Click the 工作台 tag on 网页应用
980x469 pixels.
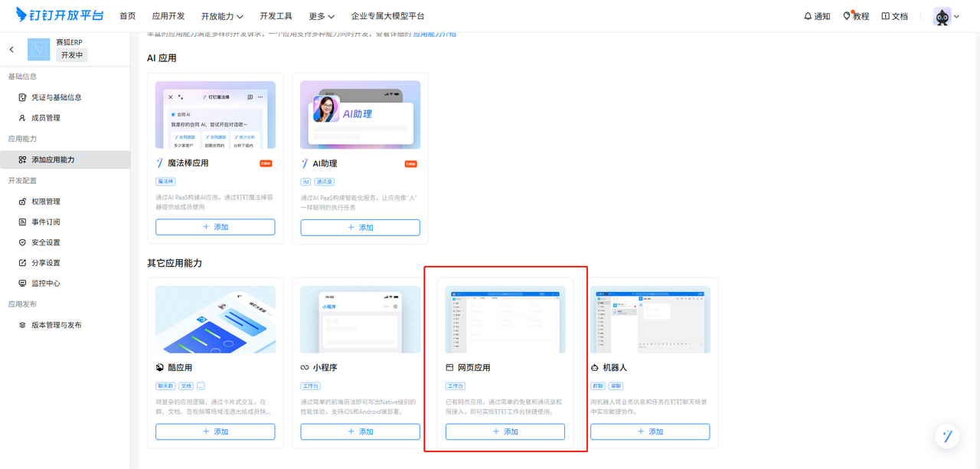click(x=456, y=386)
